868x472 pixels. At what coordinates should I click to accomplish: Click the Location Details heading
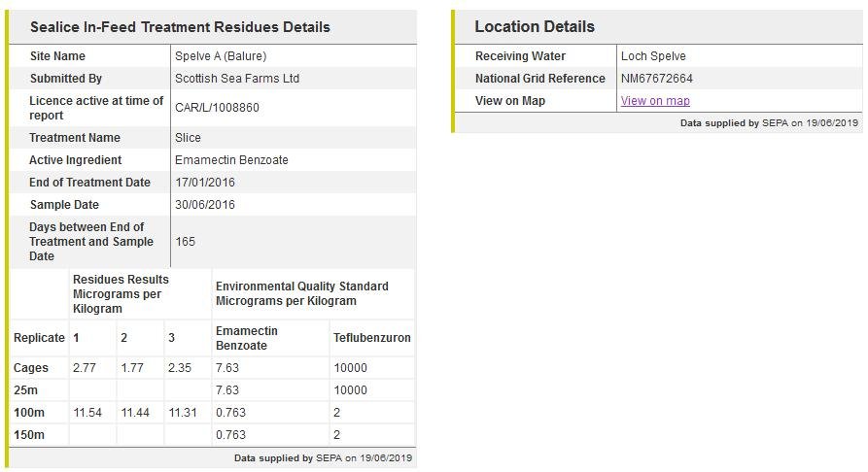click(x=535, y=27)
